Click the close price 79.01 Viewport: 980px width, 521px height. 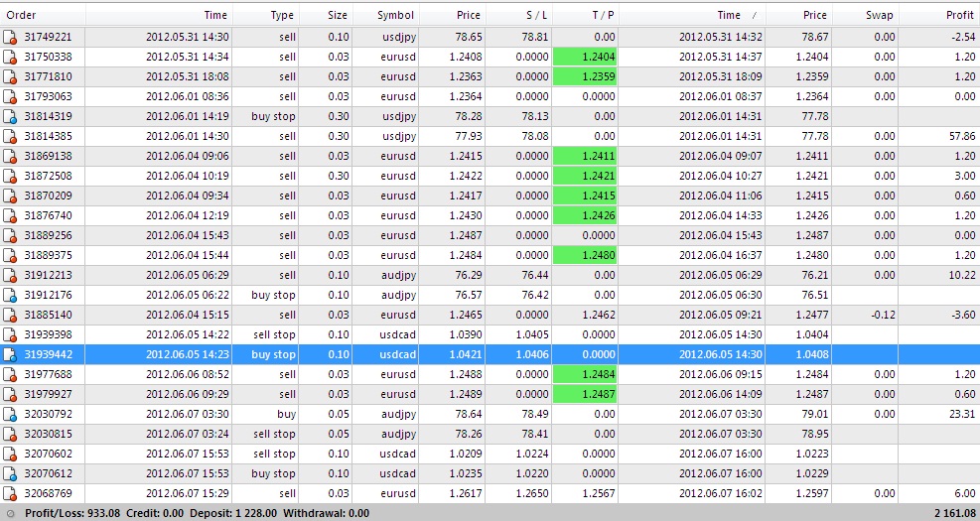(x=815, y=414)
